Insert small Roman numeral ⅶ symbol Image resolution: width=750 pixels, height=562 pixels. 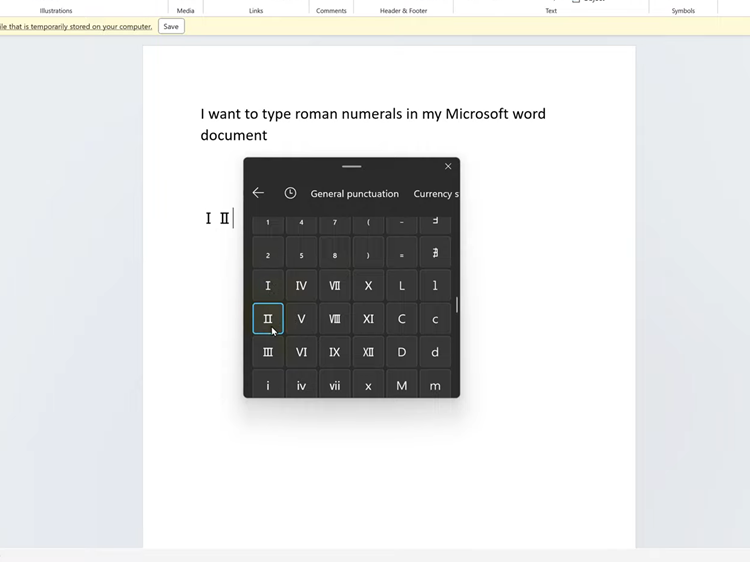pyautogui.click(x=335, y=384)
